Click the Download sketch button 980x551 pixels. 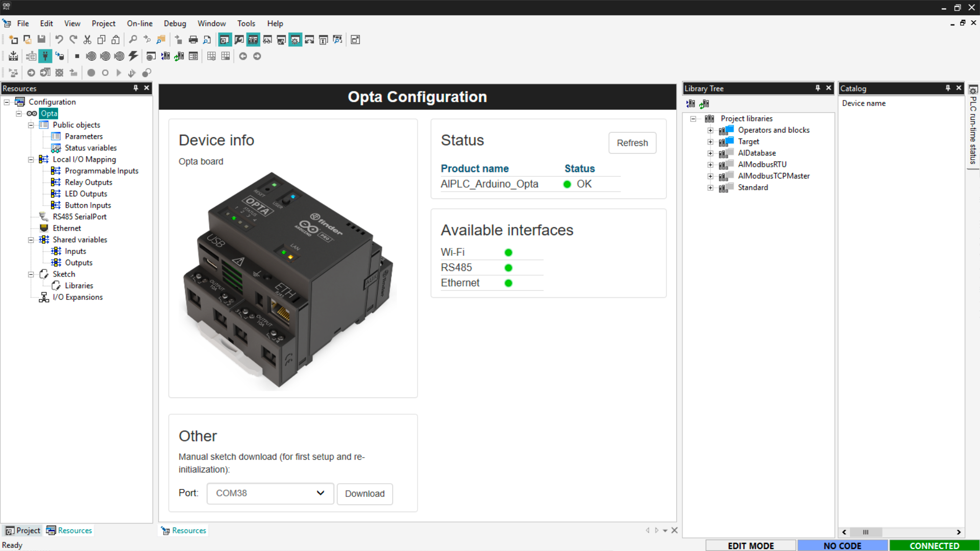(364, 493)
